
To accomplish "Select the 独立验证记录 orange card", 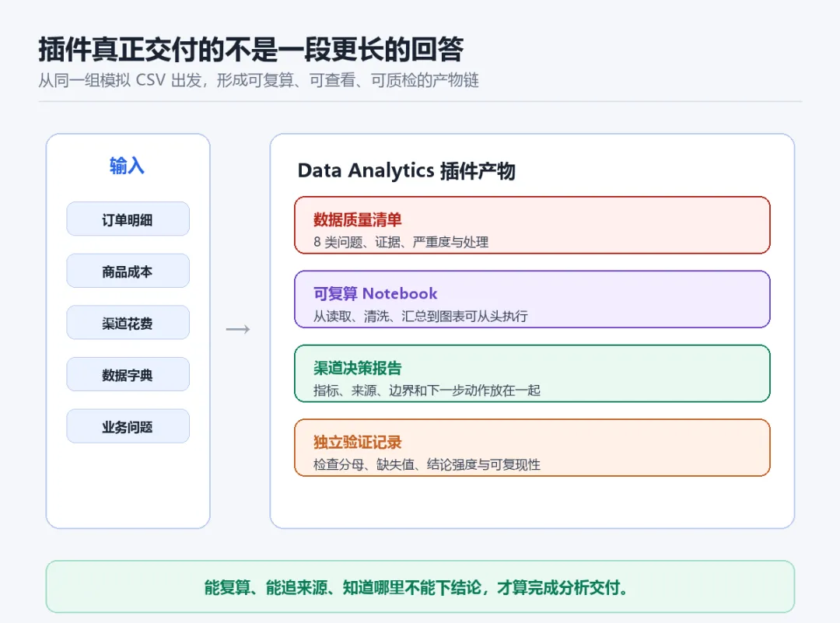I will [532, 447].
